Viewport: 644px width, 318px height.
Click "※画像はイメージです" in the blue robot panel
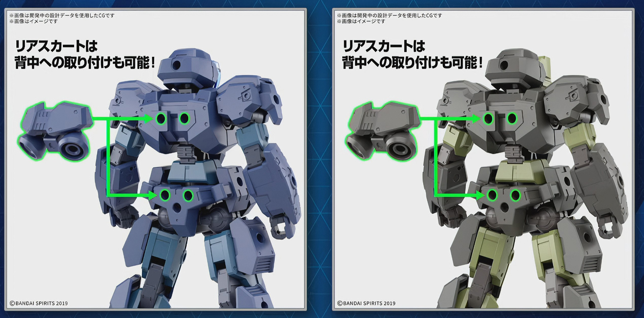click(x=34, y=21)
